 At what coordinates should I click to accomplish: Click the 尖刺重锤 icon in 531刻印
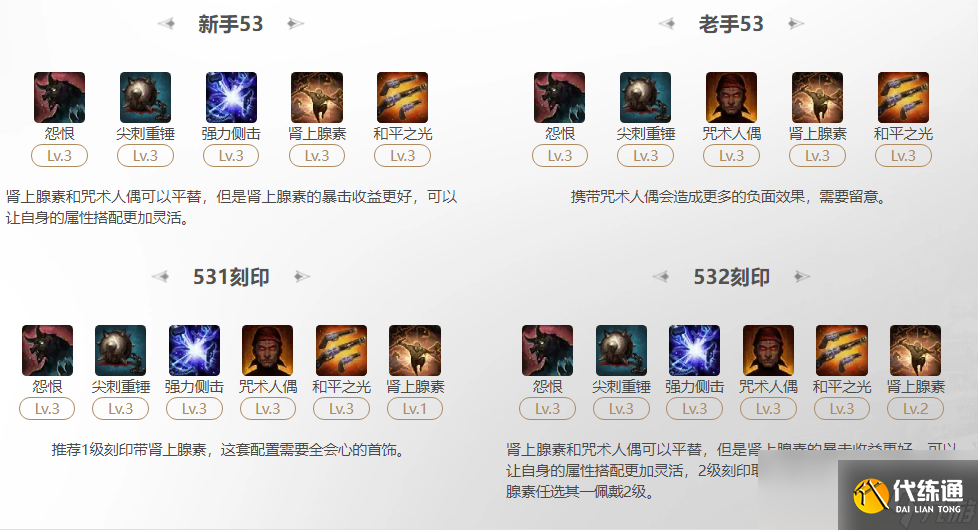pos(120,350)
